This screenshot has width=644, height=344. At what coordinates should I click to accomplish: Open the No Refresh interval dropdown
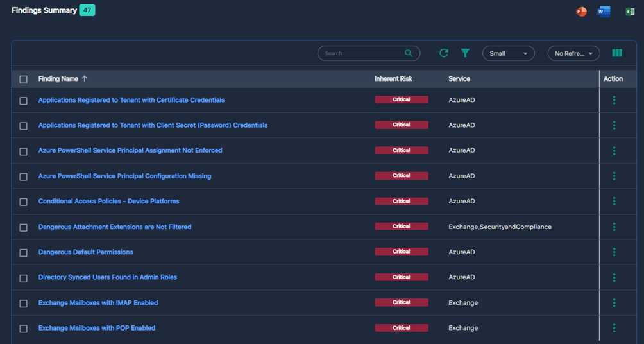tap(573, 53)
